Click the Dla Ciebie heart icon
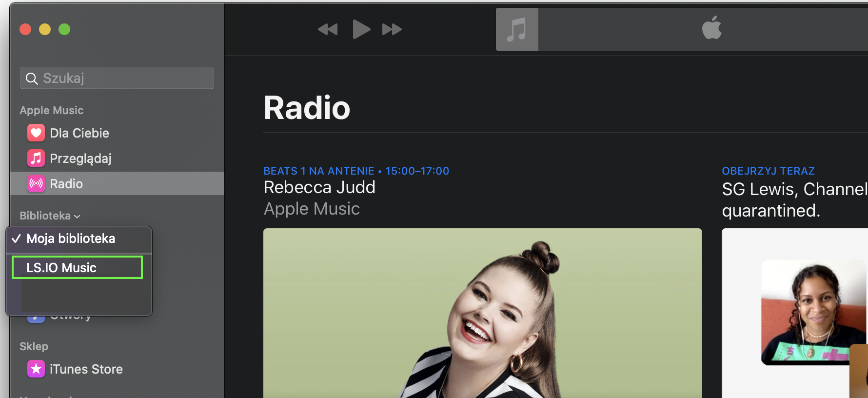868x398 pixels. (36, 133)
